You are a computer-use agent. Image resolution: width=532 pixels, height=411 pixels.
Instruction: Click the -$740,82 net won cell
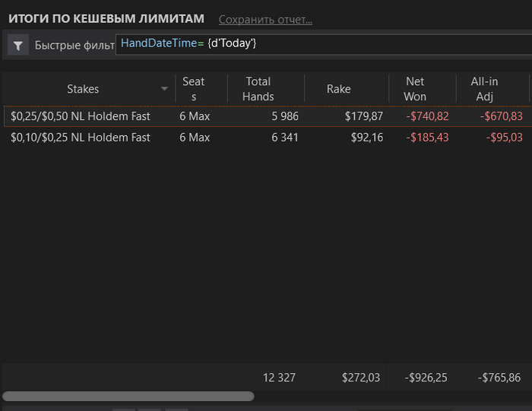point(427,116)
